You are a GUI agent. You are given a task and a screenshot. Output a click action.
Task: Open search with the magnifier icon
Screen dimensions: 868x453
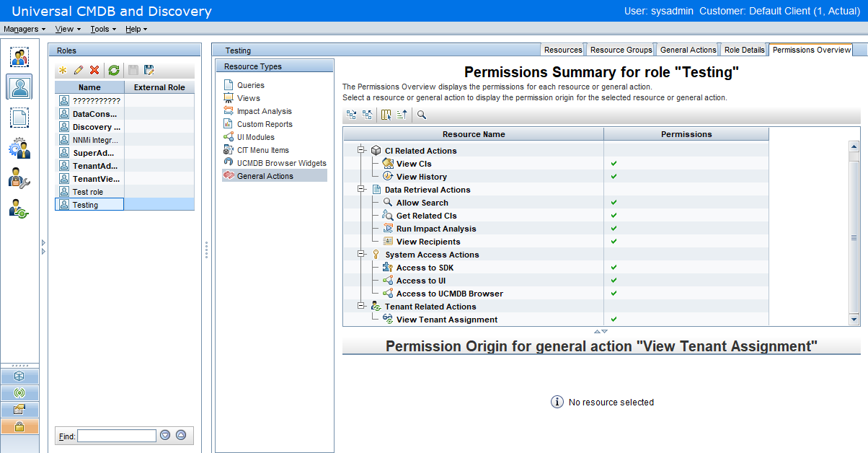point(421,114)
